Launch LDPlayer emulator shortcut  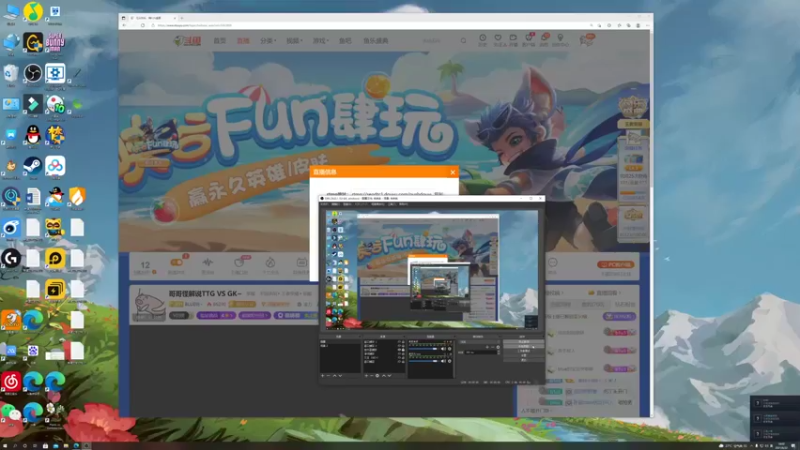tap(55, 258)
